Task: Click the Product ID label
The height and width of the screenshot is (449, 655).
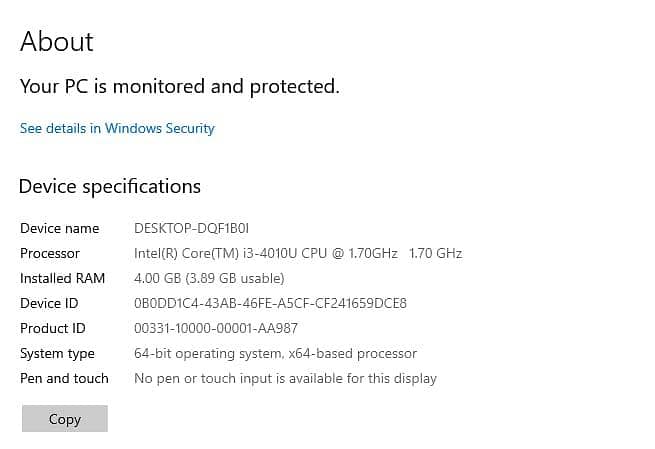Action: point(53,329)
